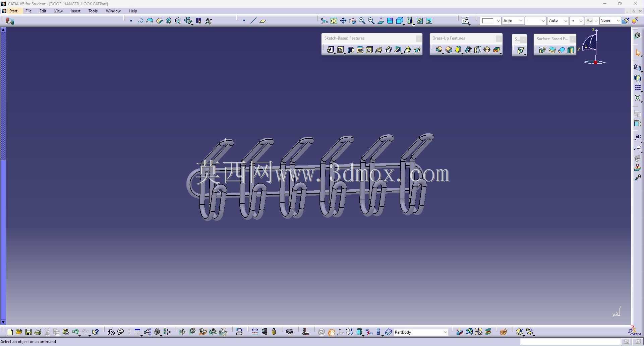644x346 pixels.
Task: Activate the Normal View icon
Action: point(380,21)
